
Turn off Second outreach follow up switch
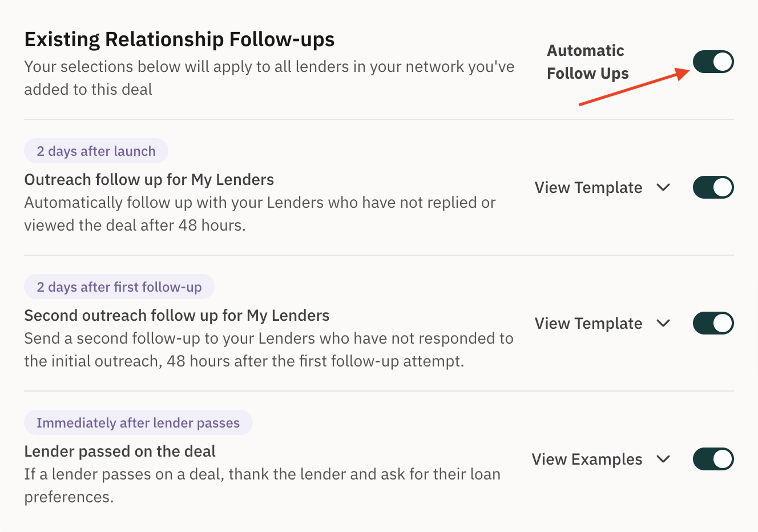pos(713,323)
